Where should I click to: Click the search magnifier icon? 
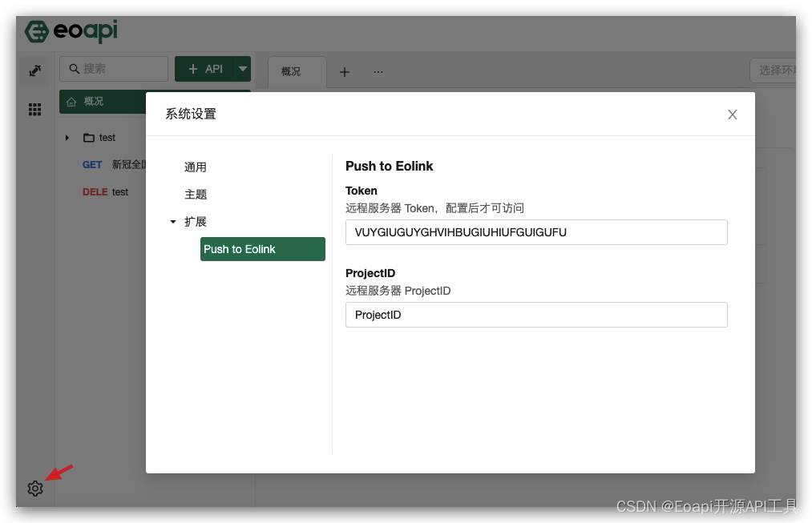[75, 69]
